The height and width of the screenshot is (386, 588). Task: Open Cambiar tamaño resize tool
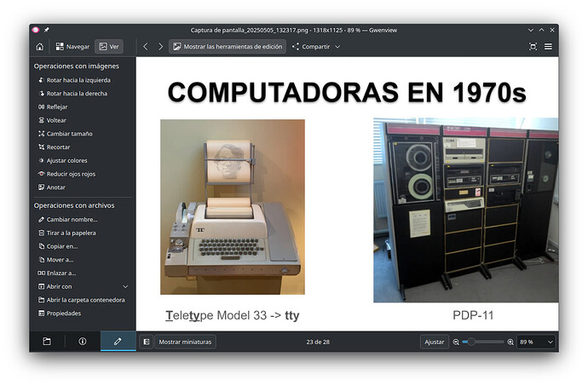tap(65, 134)
